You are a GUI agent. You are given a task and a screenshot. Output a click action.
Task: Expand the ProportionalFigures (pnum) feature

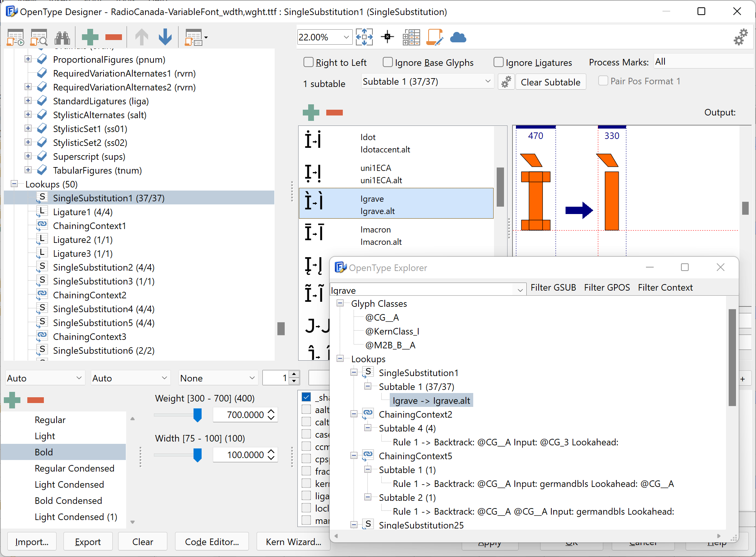28,59
